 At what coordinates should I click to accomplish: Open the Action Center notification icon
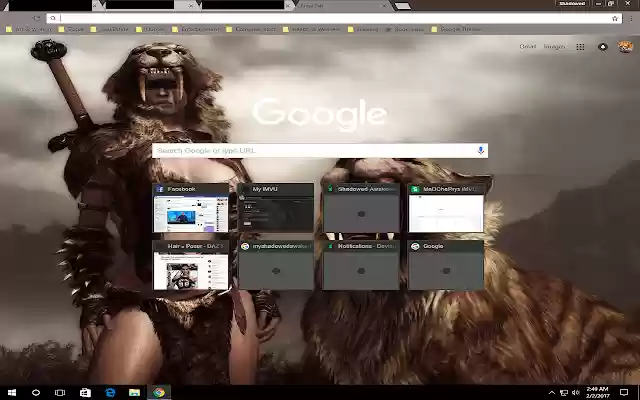(624, 393)
